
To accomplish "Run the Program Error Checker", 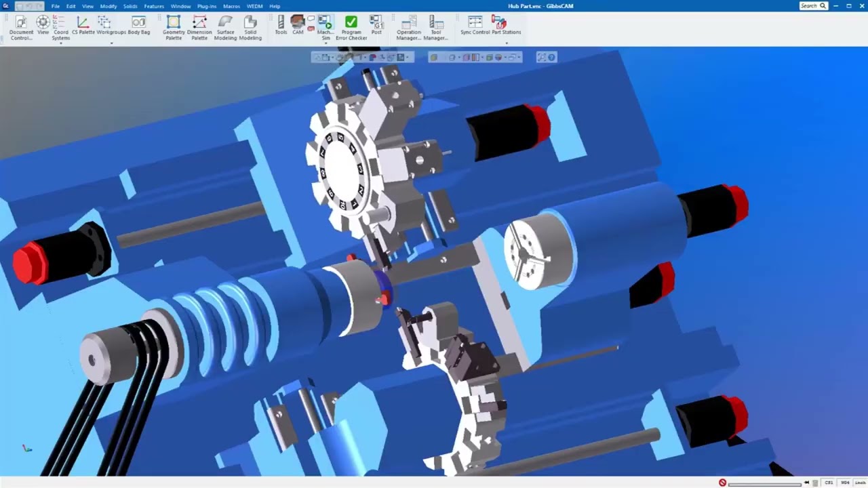I will (x=351, y=28).
